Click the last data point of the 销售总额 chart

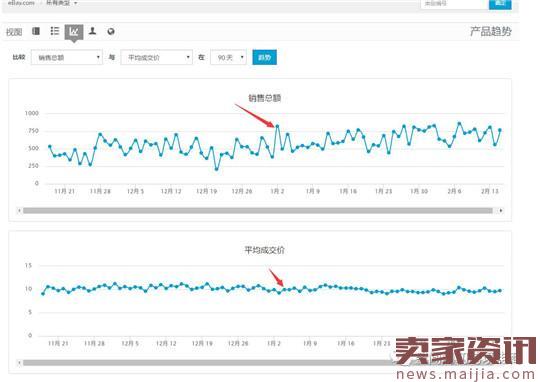pos(500,130)
